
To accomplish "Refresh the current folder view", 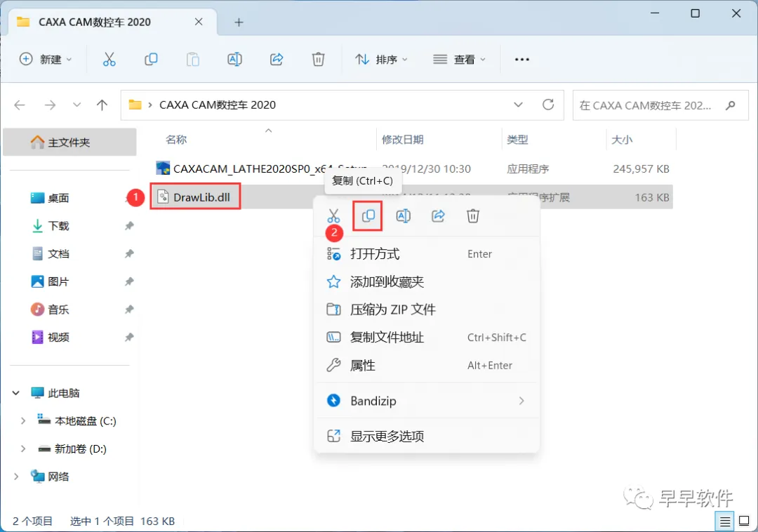I will [548, 105].
